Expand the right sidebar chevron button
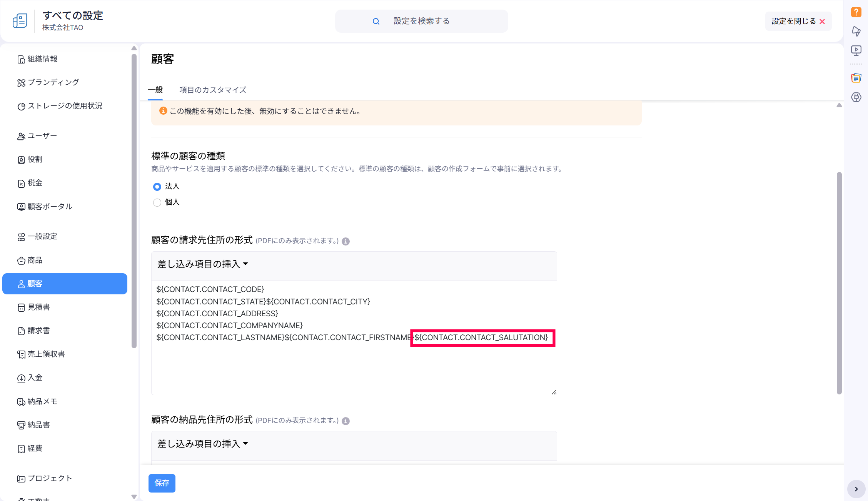This screenshot has width=868, height=501. (x=856, y=489)
